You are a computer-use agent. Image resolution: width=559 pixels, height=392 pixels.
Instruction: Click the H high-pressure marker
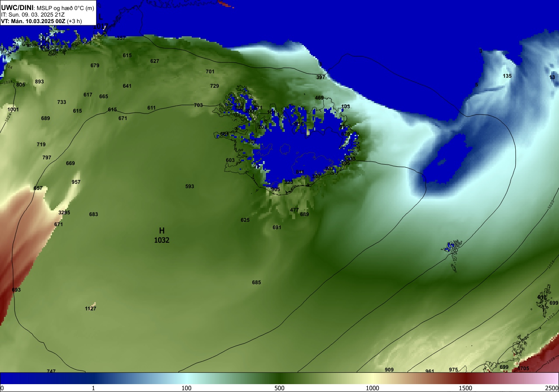coord(162,230)
